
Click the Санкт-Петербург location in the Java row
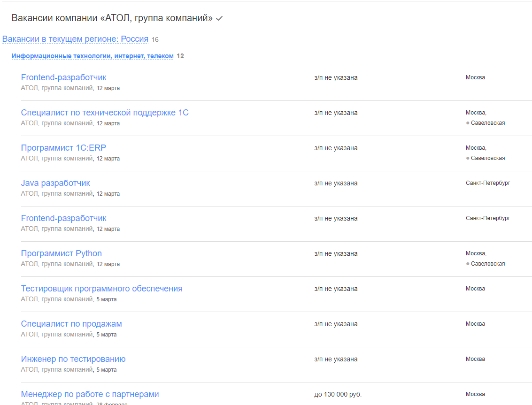(487, 183)
